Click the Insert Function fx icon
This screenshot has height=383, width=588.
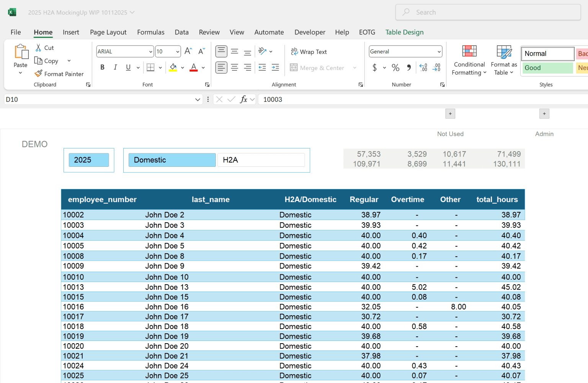[x=244, y=99]
